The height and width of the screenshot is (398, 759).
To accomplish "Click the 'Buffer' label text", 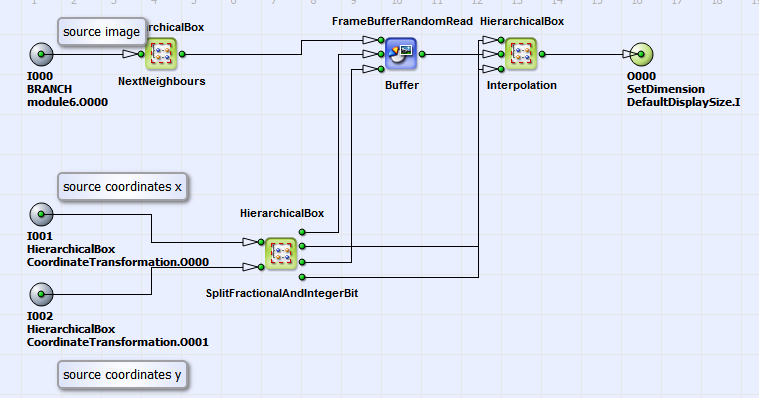I will [x=402, y=85].
